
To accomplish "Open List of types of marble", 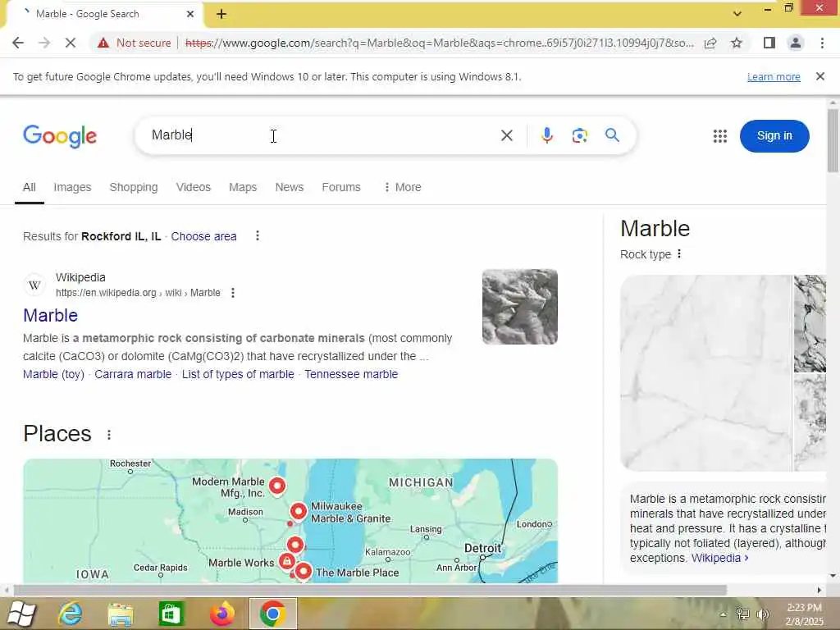I will click(x=238, y=374).
